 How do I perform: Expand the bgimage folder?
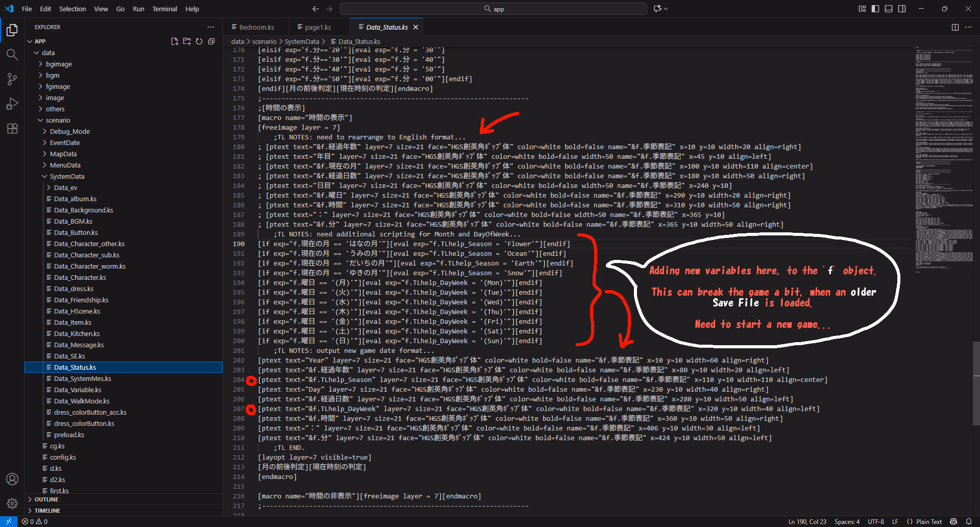[59, 64]
